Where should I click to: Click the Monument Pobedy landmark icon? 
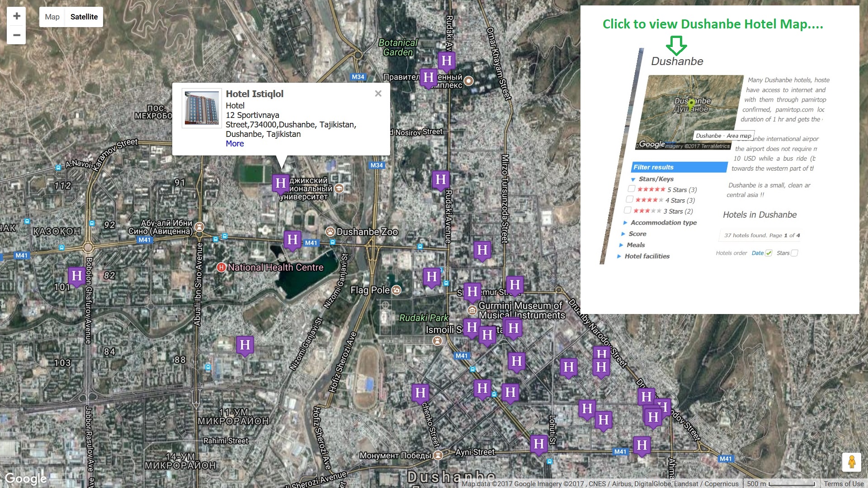(x=438, y=455)
